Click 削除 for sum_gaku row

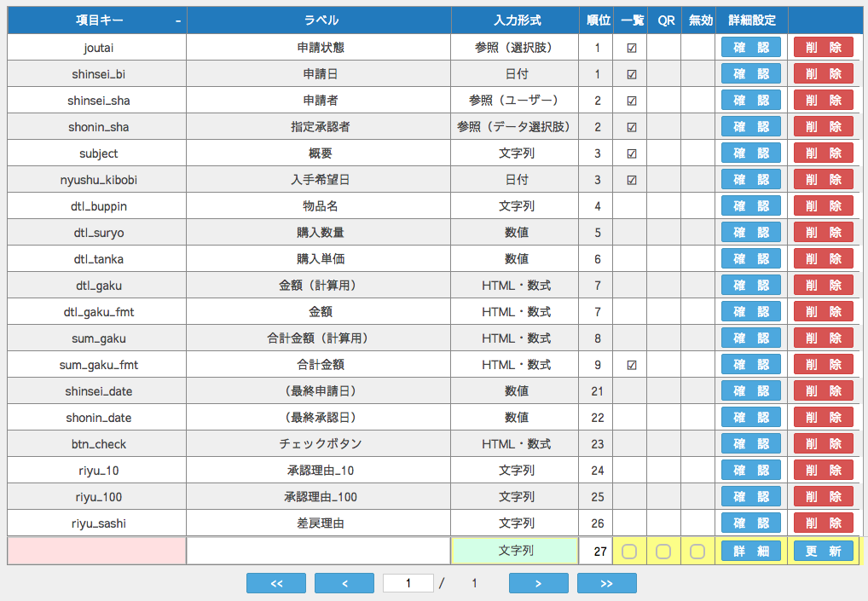point(823,338)
